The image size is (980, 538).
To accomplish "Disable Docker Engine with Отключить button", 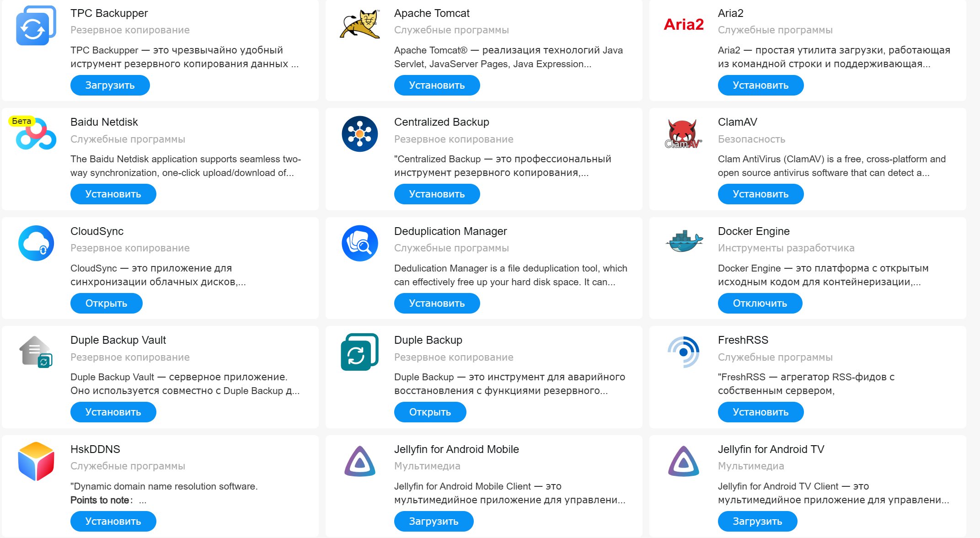I will (760, 304).
